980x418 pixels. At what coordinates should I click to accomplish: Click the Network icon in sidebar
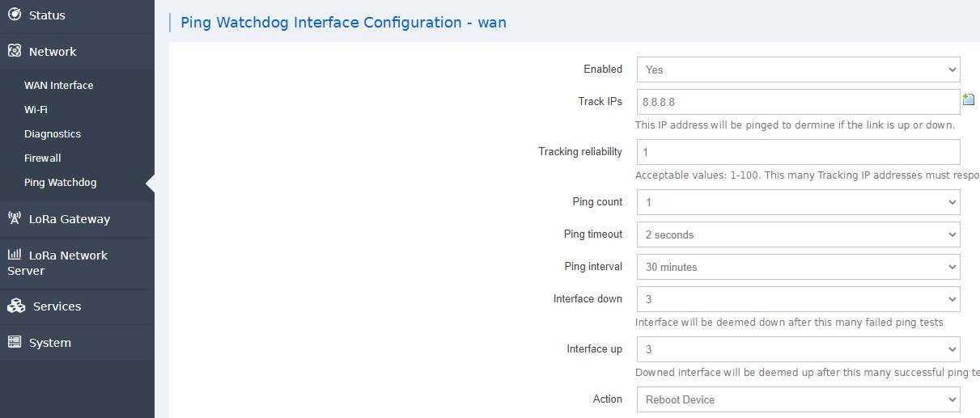pyautogui.click(x=14, y=51)
